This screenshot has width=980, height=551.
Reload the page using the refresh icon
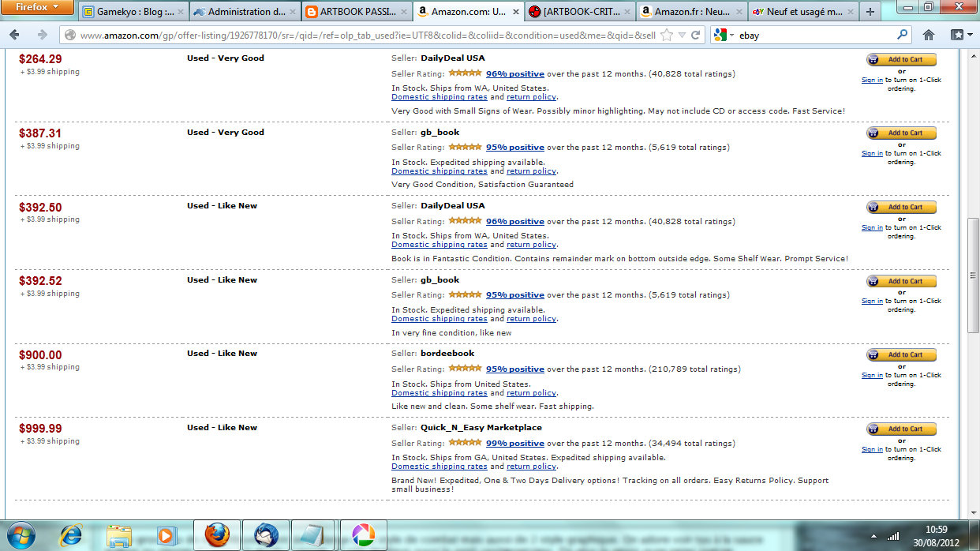tap(696, 36)
